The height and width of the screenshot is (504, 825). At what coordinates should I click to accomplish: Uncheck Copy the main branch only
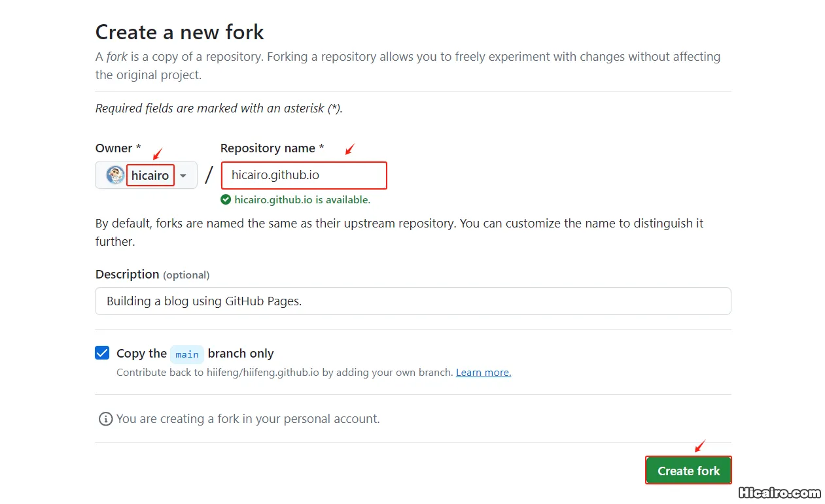102,352
